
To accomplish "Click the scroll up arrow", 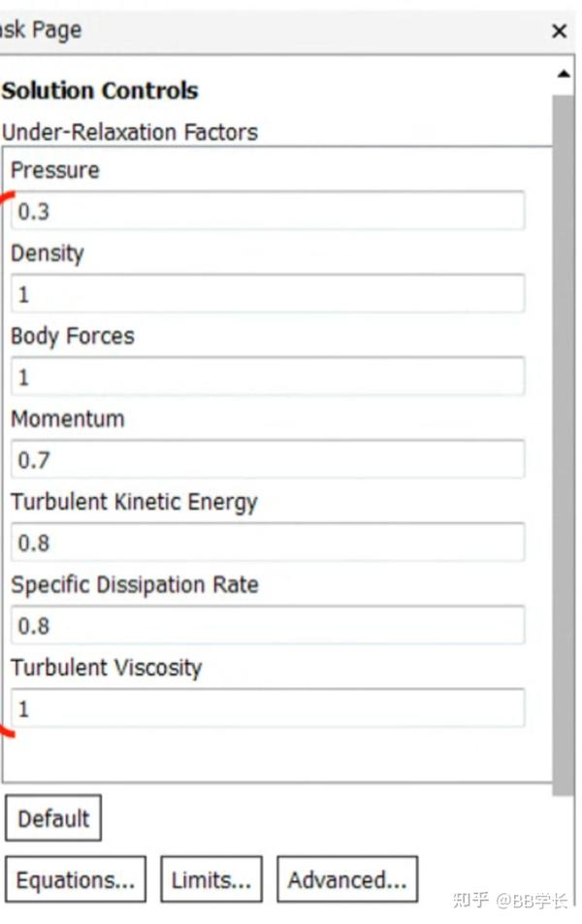I will (x=564, y=75).
